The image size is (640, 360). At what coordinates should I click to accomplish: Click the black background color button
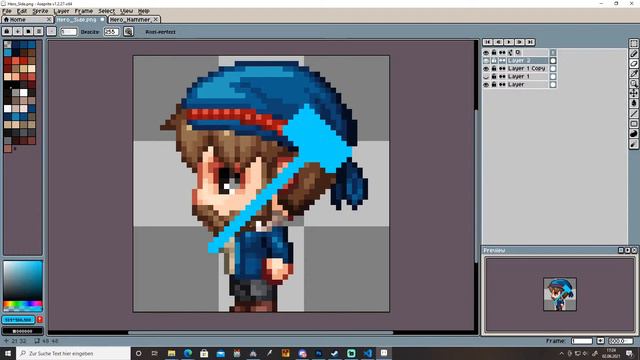22,331
